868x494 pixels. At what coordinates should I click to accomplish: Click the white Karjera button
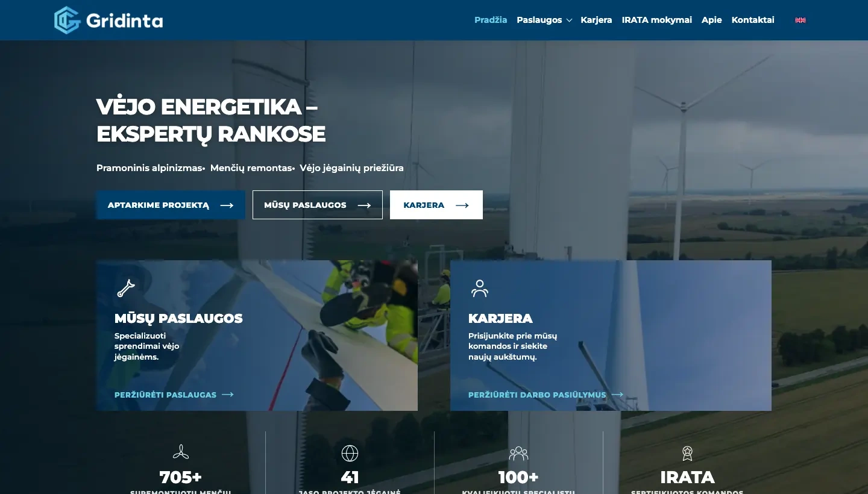[x=436, y=205]
